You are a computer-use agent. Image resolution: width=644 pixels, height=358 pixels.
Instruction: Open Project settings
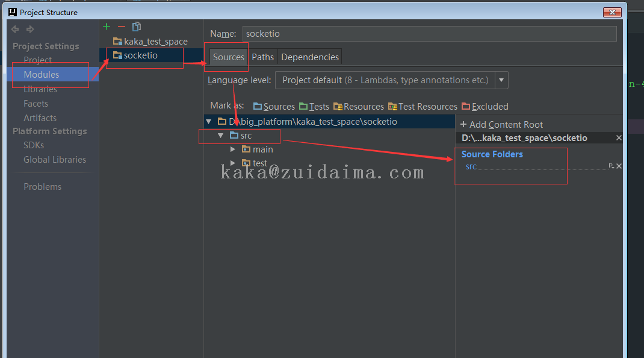37,60
